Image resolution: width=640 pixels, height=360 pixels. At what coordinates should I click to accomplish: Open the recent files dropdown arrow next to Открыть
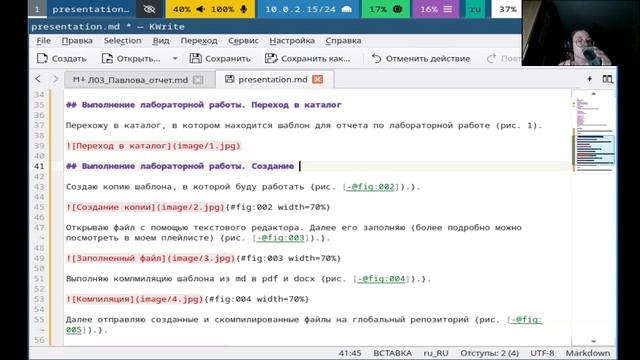click(x=175, y=58)
